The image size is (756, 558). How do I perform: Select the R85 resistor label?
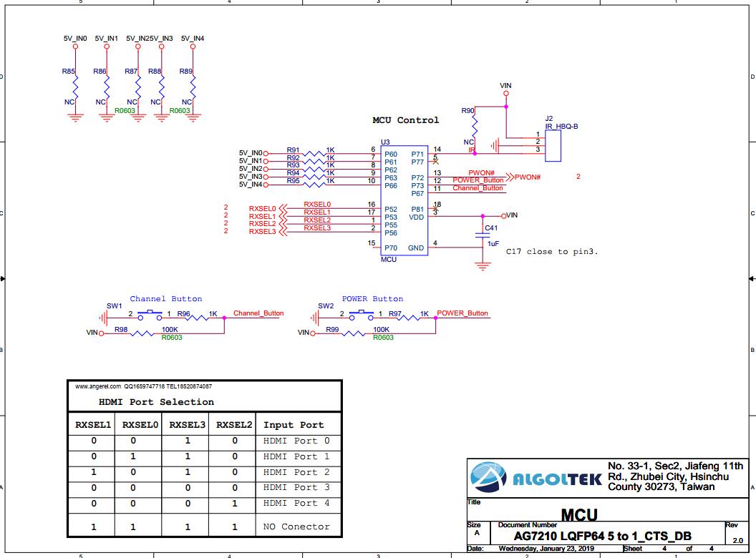click(68, 72)
